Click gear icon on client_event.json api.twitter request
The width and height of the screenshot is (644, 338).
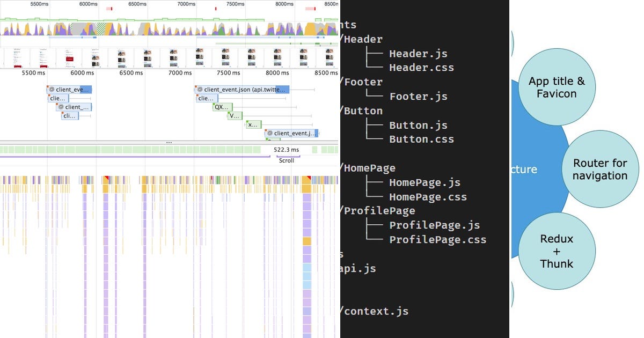tap(200, 90)
